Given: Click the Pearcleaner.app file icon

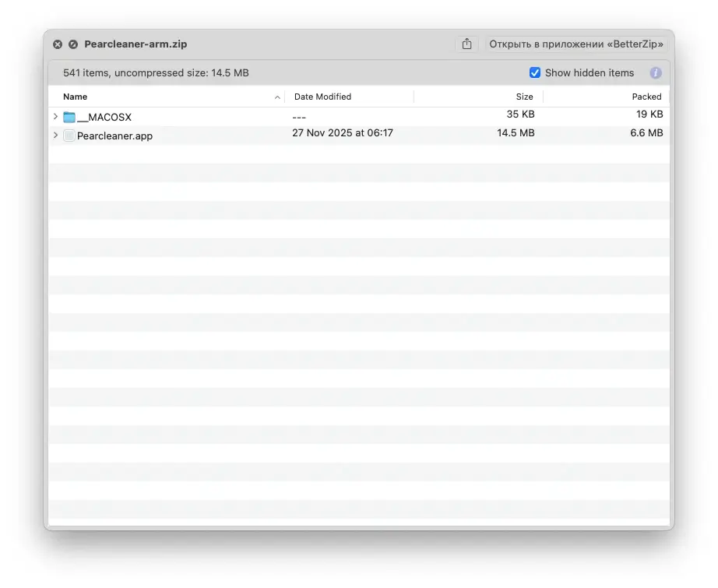Looking at the screenshot, I should (x=69, y=136).
